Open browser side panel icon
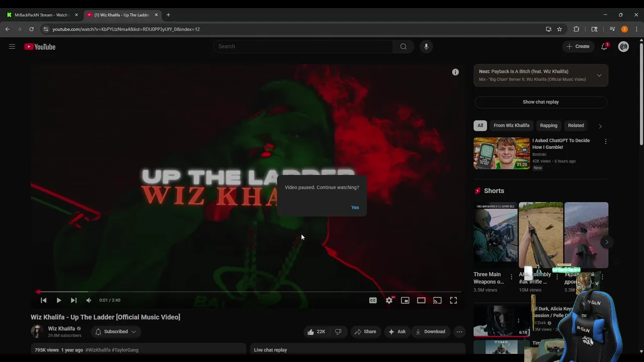Image resolution: width=644 pixels, height=362 pixels. (594, 29)
